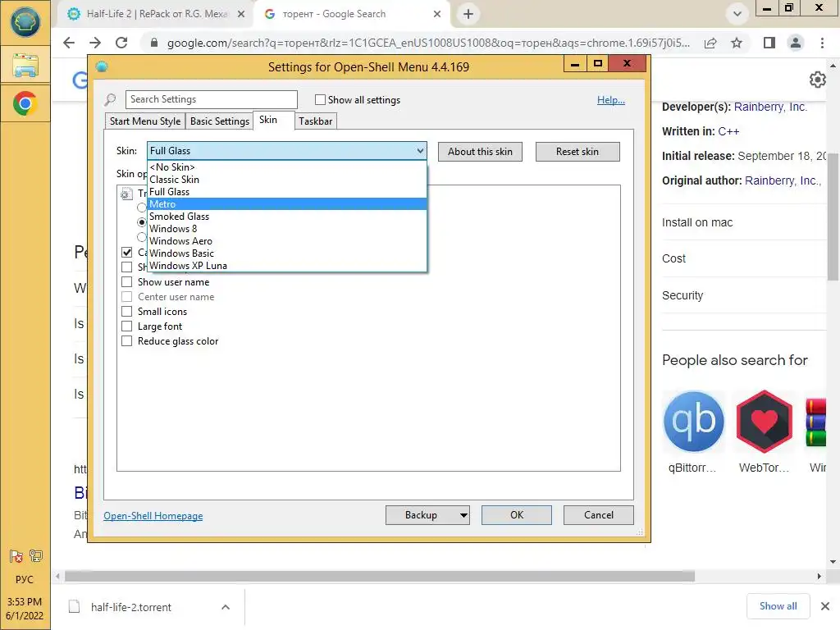Image resolution: width=840 pixels, height=630 pixels.
Task: Bookmark this page with the star icon
Action: [x=737, y=43]
